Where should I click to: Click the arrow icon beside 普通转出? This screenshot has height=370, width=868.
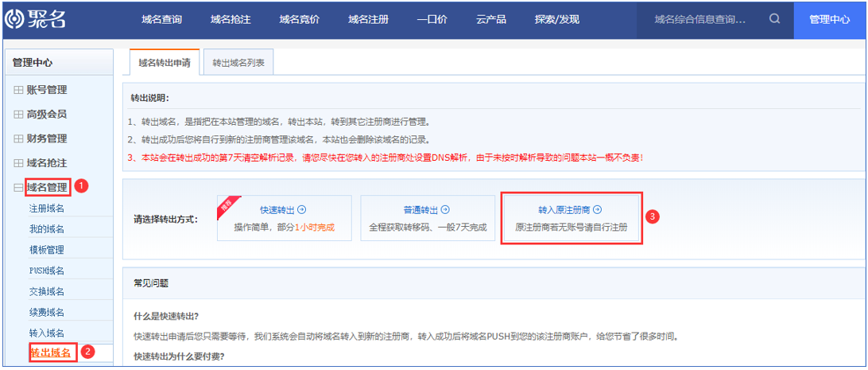pyautogui.click(x=445, y=210)
